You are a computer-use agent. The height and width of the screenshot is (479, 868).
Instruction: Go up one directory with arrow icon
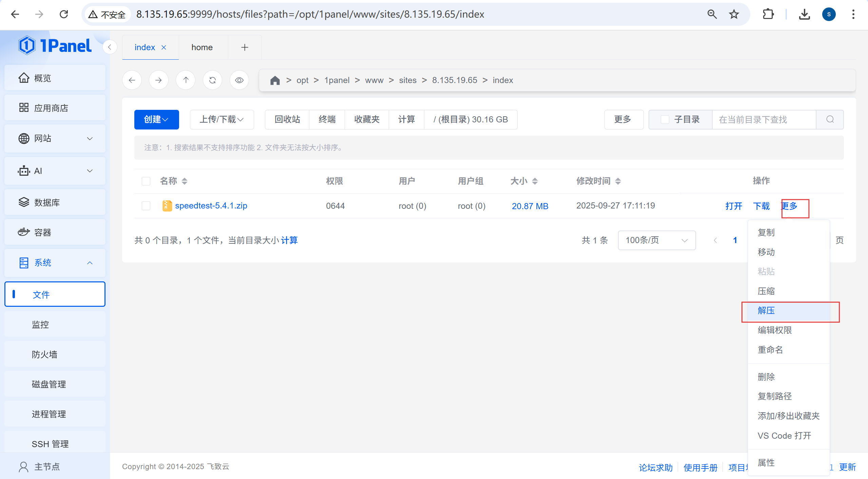click(x=186, y=80)
